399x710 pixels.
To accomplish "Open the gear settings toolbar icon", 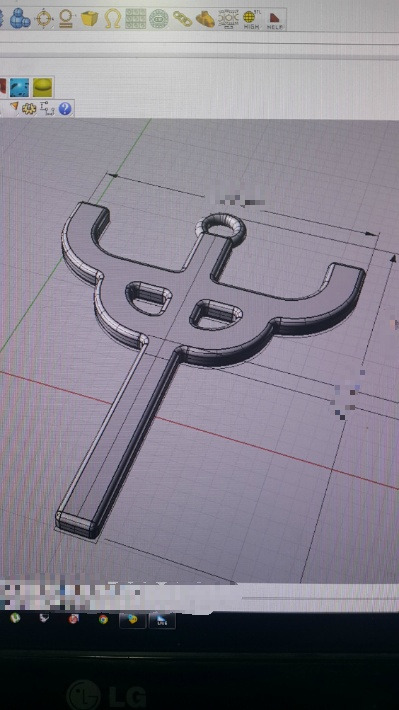I will pyautogui.click(x=29, y=109).
